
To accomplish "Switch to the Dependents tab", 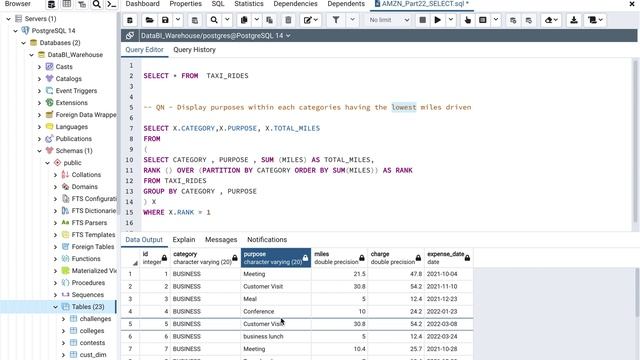I will (346, 4).
